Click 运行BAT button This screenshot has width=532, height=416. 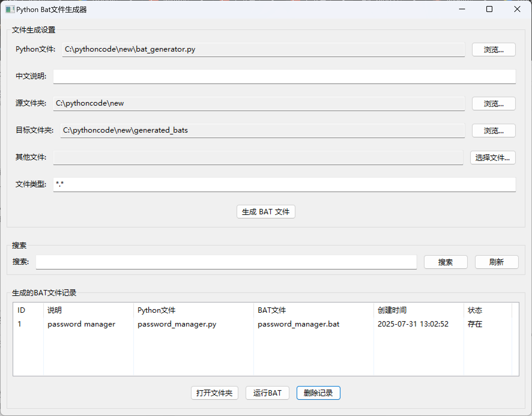pyautogui.click(x=267, y=393)
